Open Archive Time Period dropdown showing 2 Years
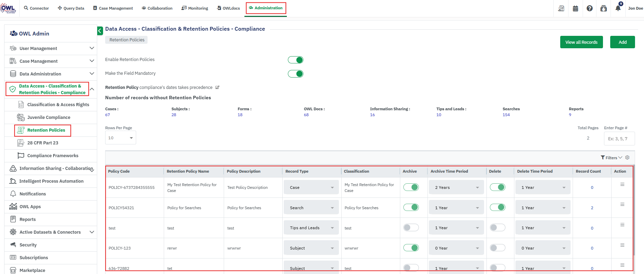 456,187
